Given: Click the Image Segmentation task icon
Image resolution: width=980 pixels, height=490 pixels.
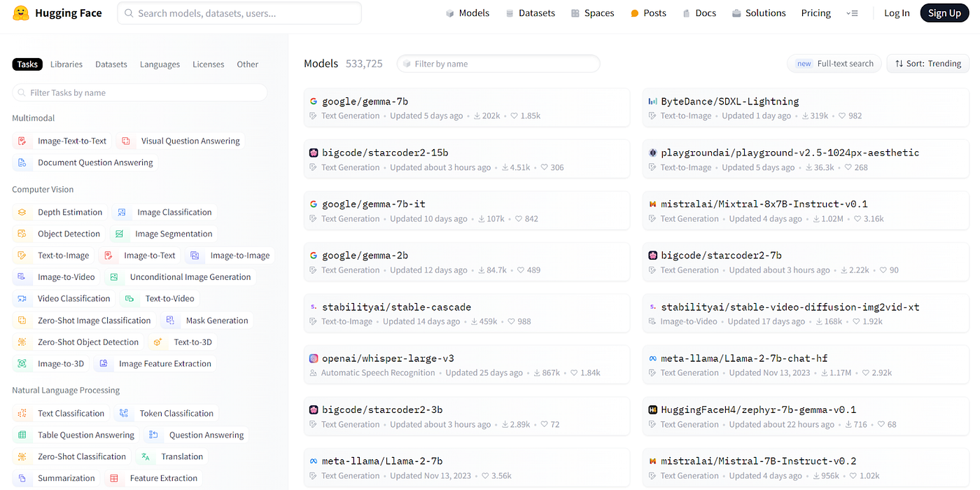Looking at the screenshot, I should 120,234.
